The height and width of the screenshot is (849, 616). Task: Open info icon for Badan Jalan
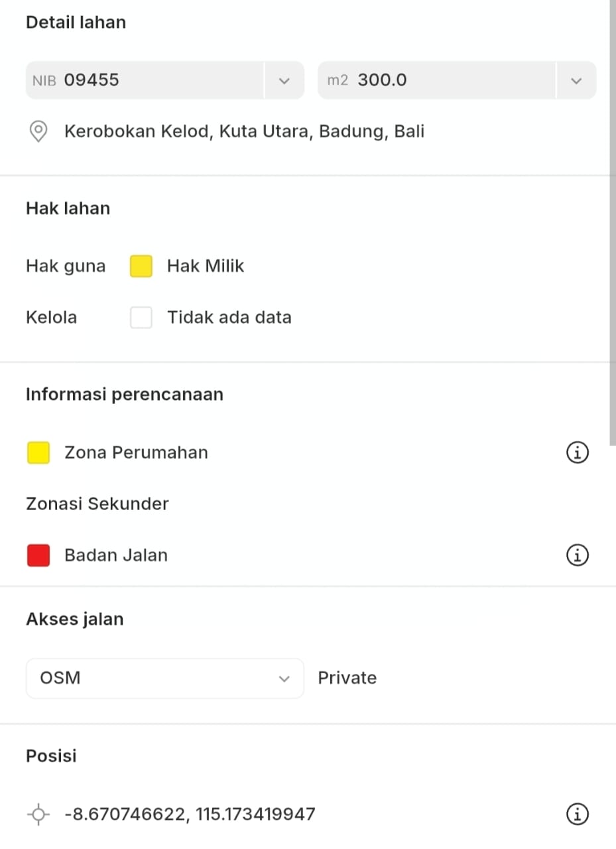click(578, 555)
